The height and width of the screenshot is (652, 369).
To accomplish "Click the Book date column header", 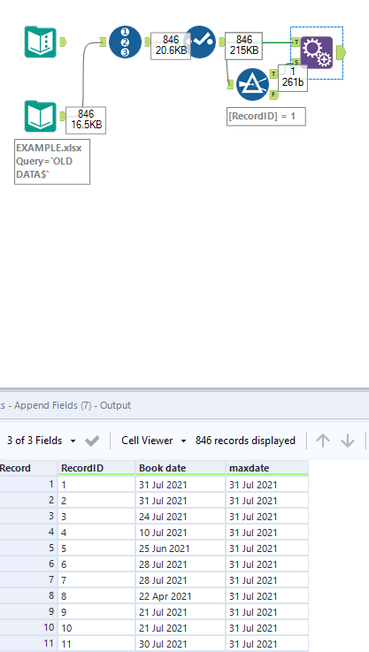I will pyautogui.click(x=180, y=468).
